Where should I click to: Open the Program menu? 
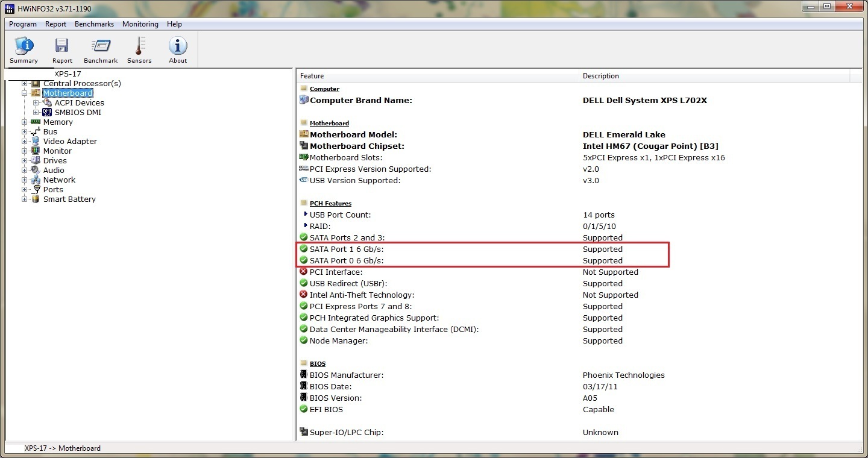[23, 24]
